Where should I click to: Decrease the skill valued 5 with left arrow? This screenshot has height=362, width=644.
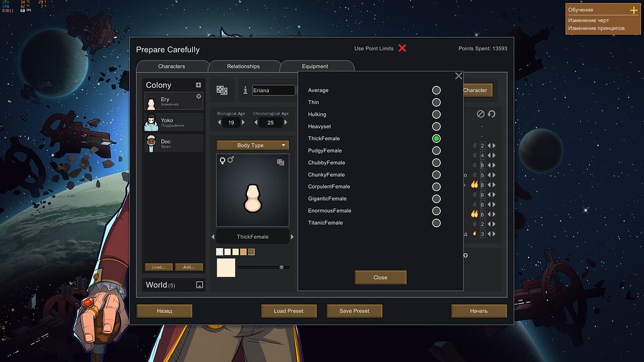[489, 175]
